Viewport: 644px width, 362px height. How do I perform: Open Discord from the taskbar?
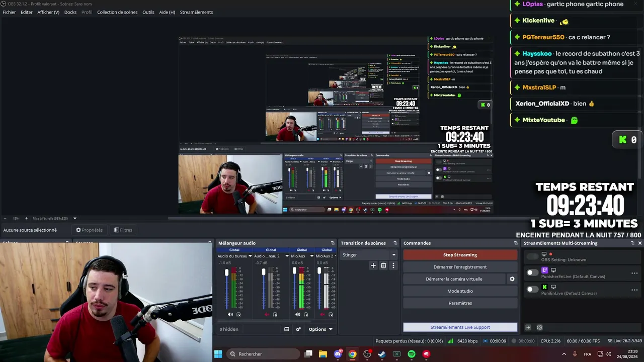pos(338,354)
